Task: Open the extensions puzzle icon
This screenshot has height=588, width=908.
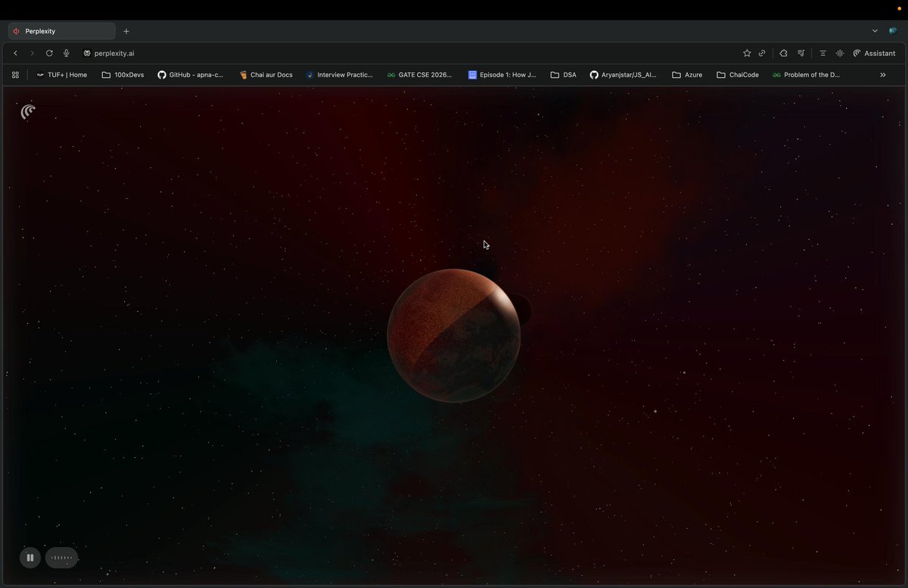Action: click(783, 54)
